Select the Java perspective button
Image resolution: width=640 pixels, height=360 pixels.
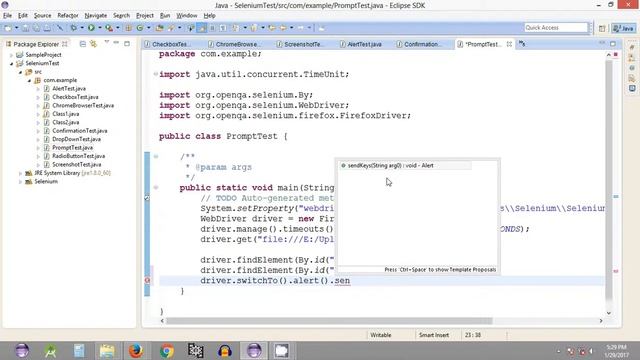pos(624,28)
